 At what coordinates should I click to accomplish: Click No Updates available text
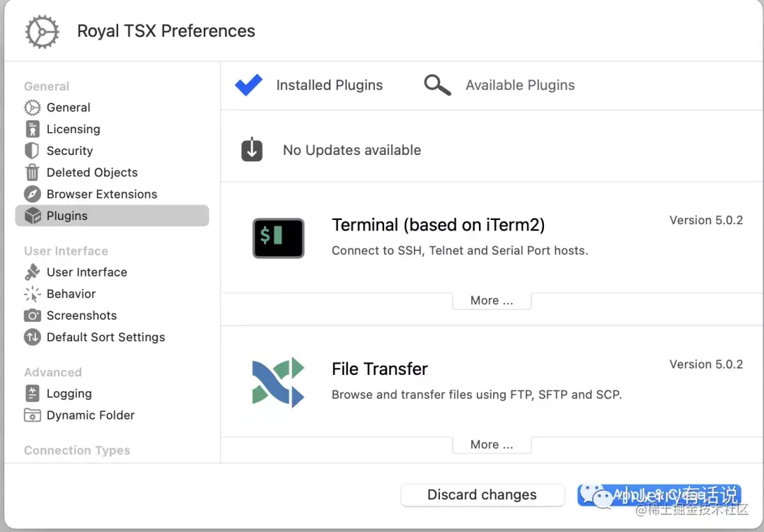[352, 150]
